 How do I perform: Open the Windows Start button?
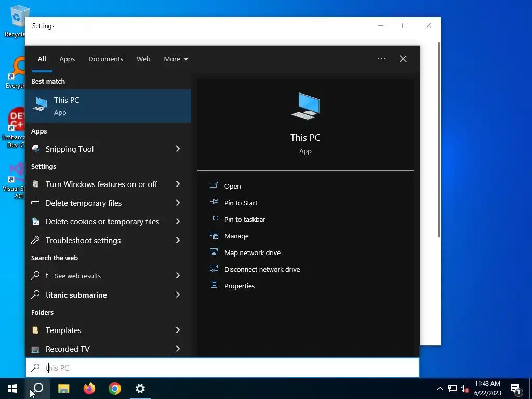click(x=12, y=389)
